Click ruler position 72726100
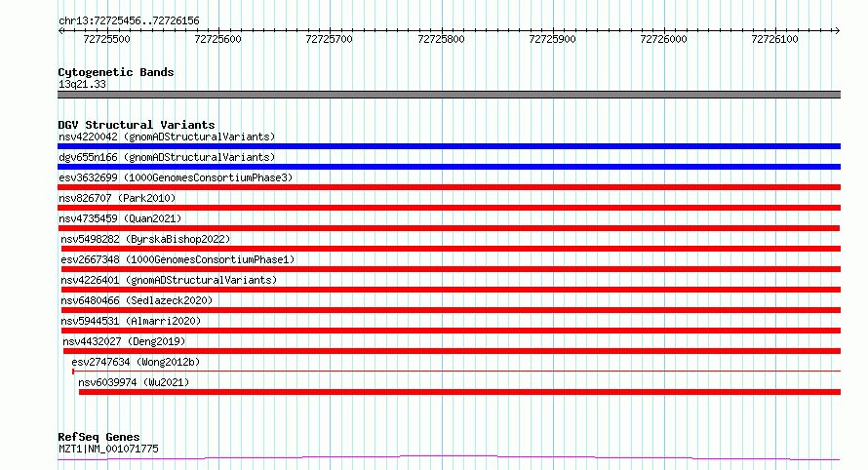The image size is (868, 470). pyautogui.click(x=775, y=39)
